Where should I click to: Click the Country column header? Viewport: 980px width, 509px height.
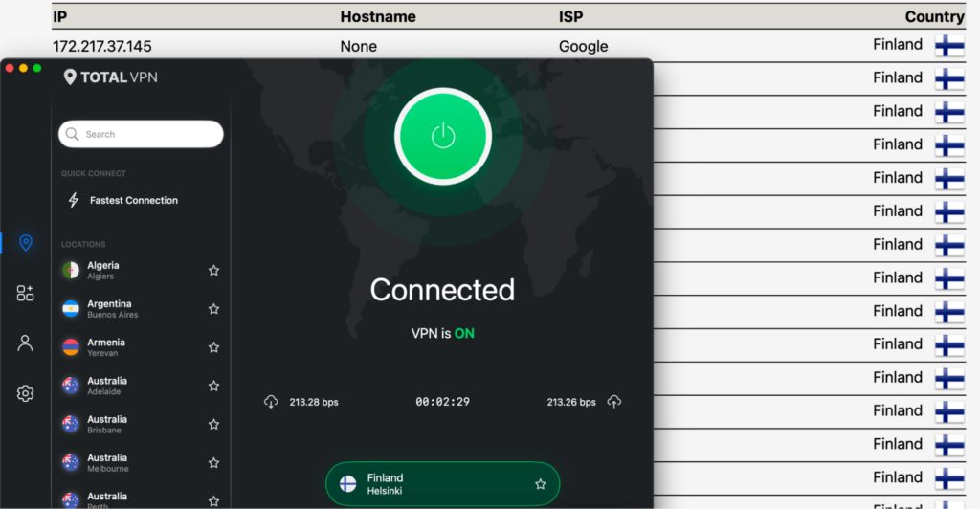click(934, 17)
